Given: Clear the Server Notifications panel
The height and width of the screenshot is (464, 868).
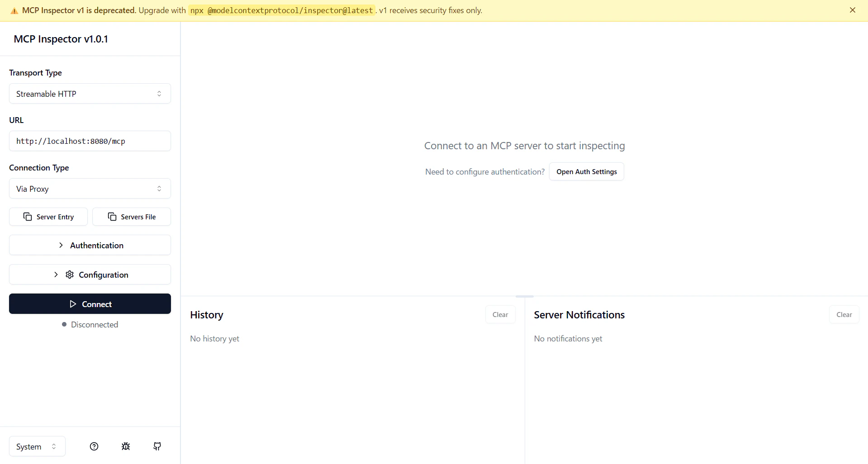Looking at the screenshot, I should click(x=844, y=315).
